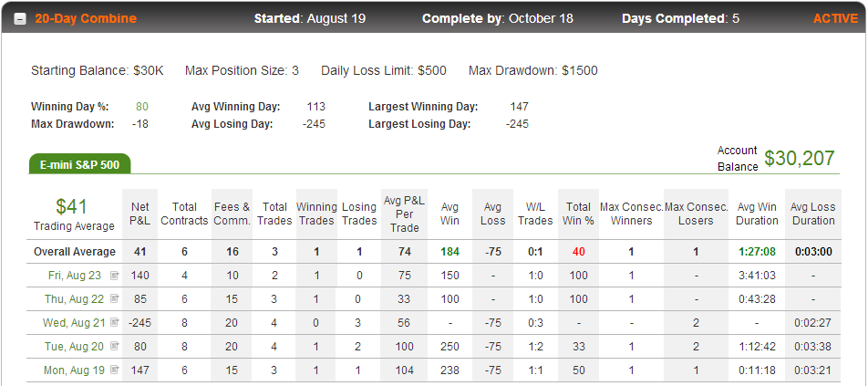Click the Net P&L column header

click(140, 214)
